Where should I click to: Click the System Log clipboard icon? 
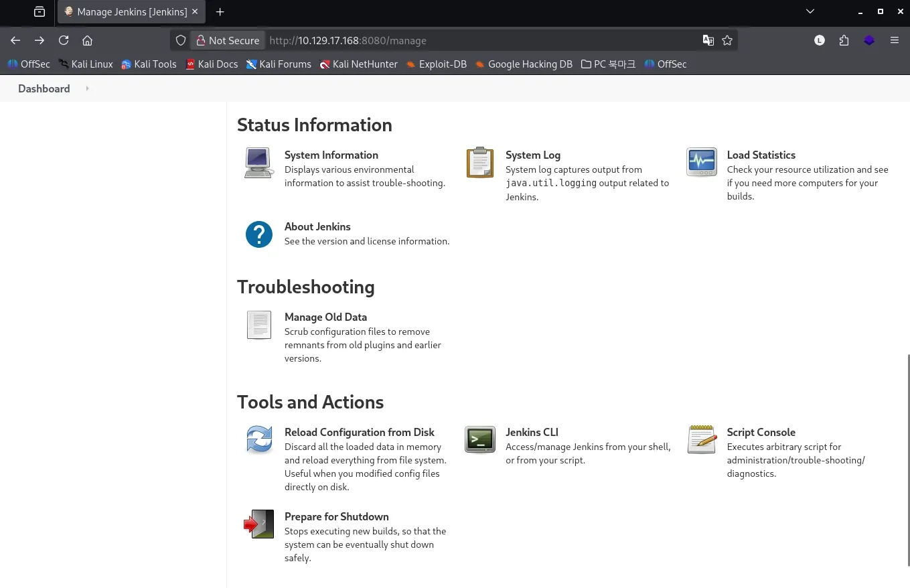pos(480,163)
